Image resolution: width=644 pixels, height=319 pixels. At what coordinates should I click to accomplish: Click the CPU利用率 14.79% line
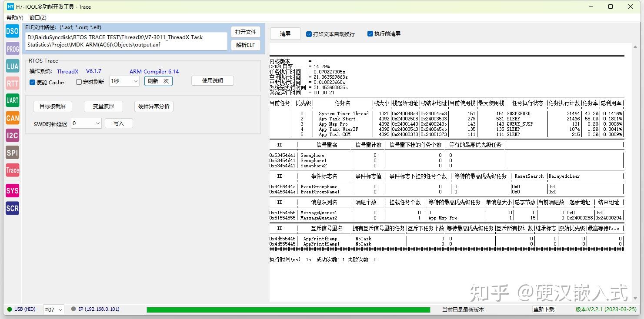point(300,66)
